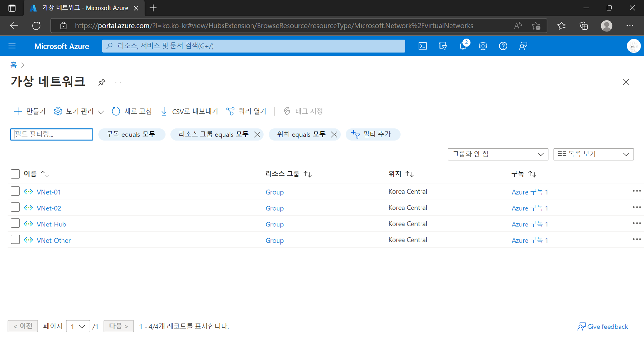The image size is (644, 342).
Task: Open the more options ellipsis for VNet-Hub
Action: tap(637, 223)
